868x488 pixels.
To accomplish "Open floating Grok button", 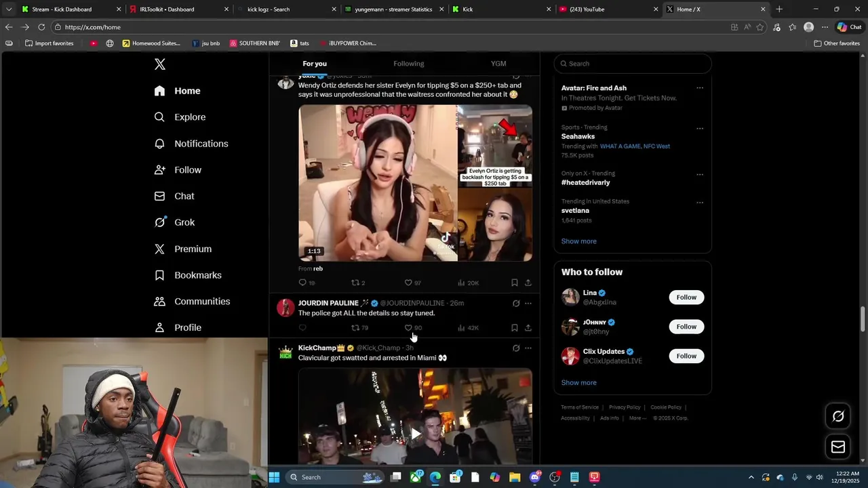I will coord(838,416).
